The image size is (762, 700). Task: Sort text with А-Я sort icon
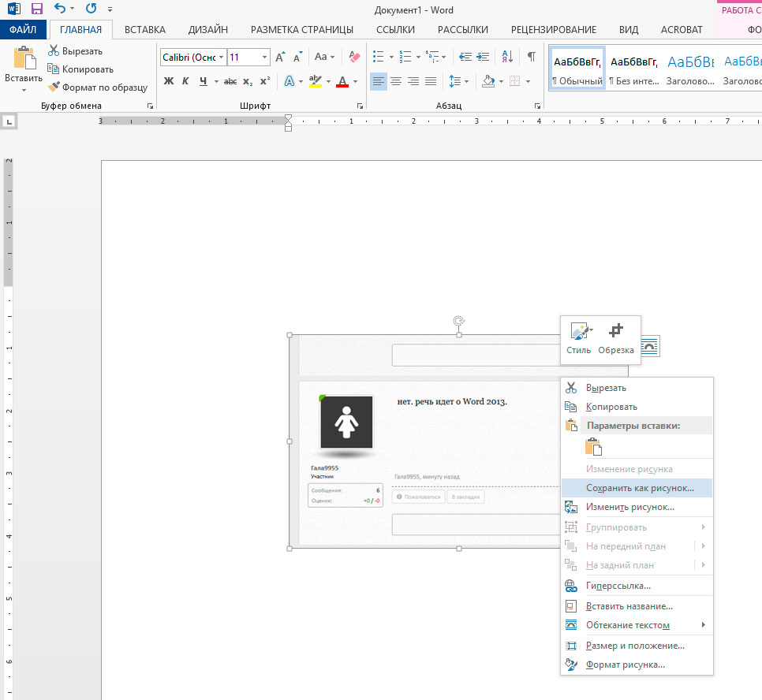(507, 57)
